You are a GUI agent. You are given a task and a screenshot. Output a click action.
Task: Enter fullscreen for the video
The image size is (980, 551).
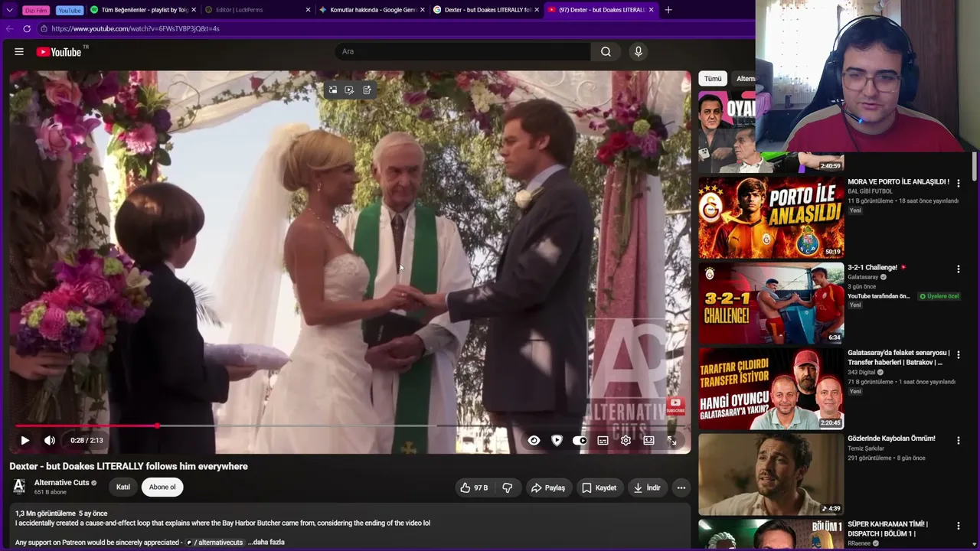point(671,440)
